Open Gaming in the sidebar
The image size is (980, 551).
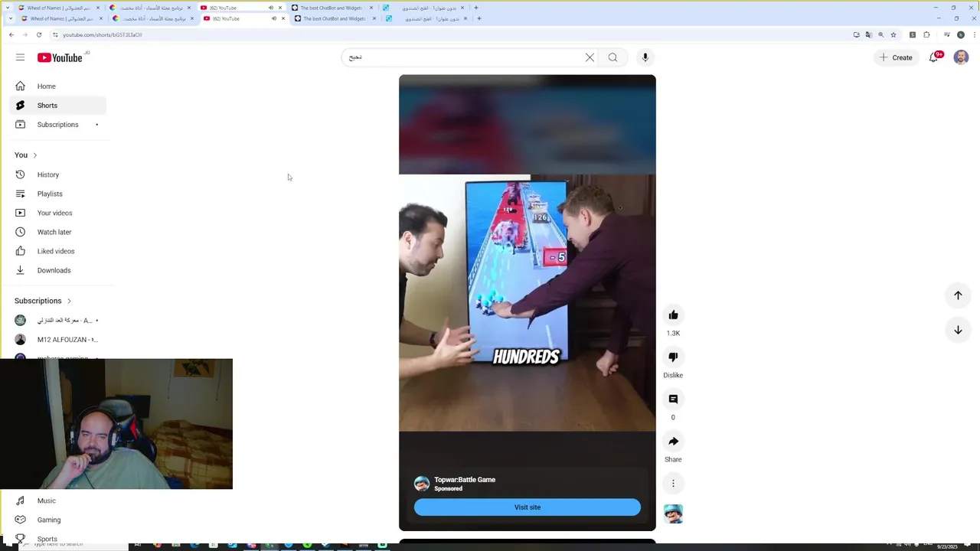(57, 520)
